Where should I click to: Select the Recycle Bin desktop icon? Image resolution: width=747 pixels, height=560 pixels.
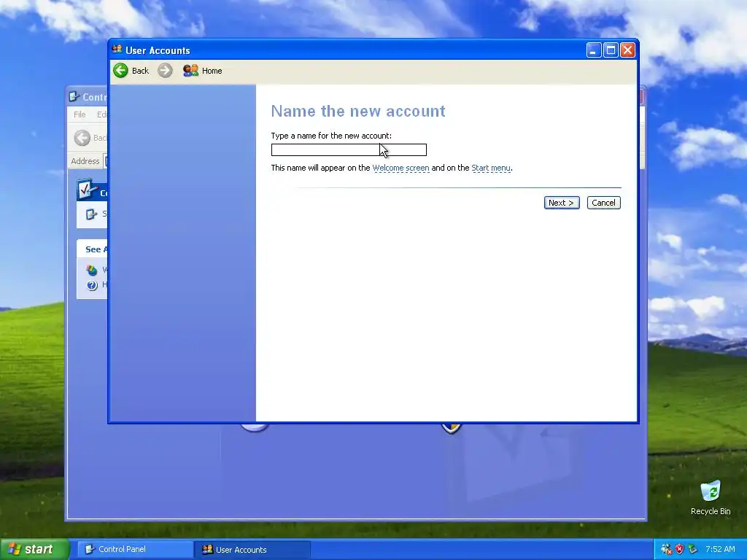[711, 497]
